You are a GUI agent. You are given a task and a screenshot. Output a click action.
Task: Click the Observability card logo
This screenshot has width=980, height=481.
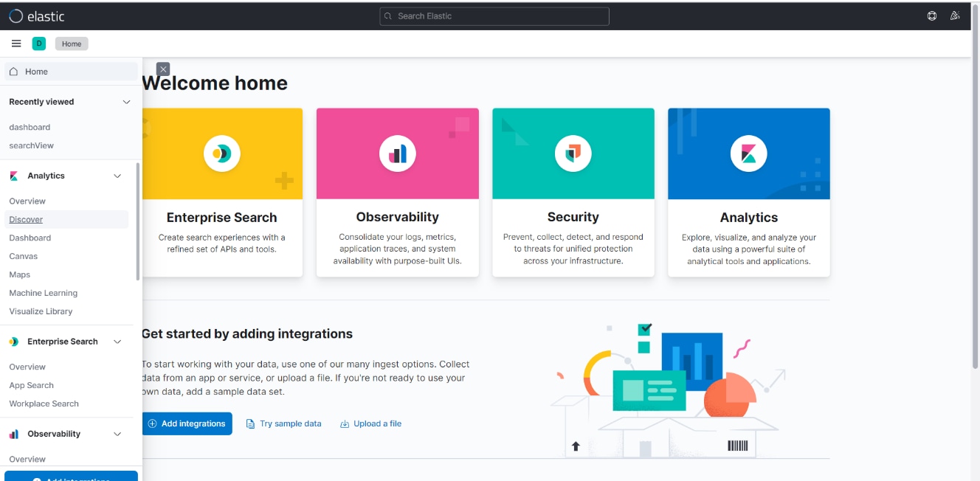tap(398, 153)
